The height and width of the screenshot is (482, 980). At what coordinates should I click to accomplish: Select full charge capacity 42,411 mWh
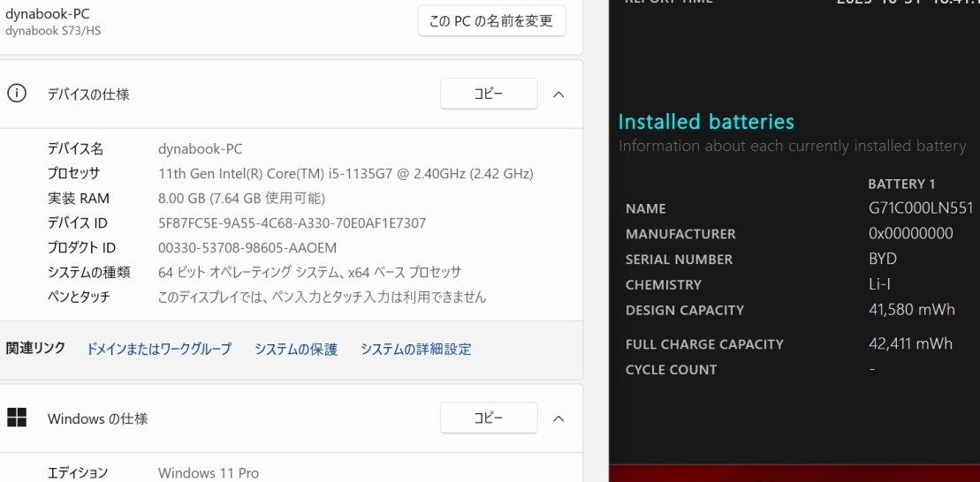pos(910,343)
